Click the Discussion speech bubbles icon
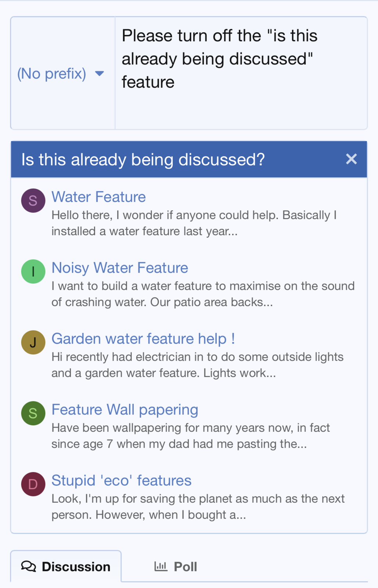The height and width of the screenshot is (588, 378). pyautogui.click(x=29, y=566)
